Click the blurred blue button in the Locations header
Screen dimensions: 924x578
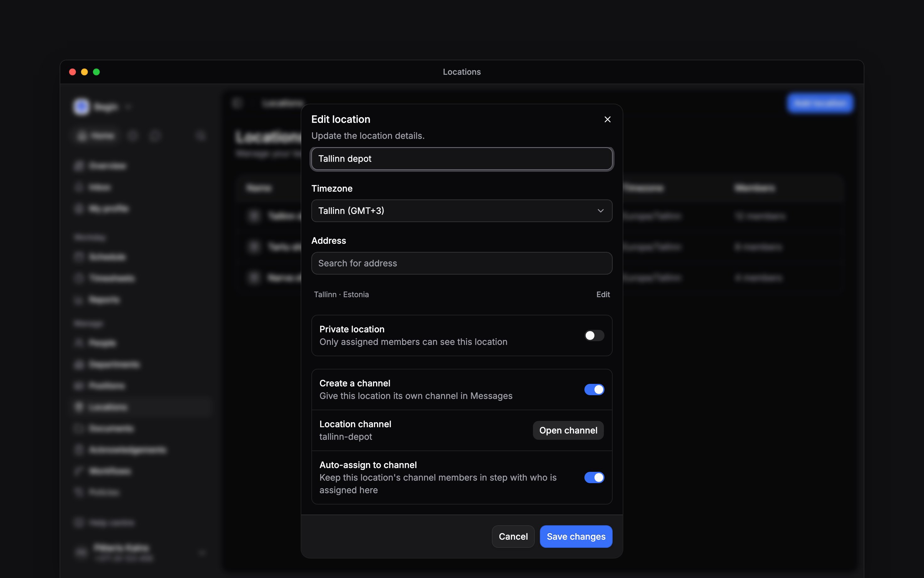point(820,103)
